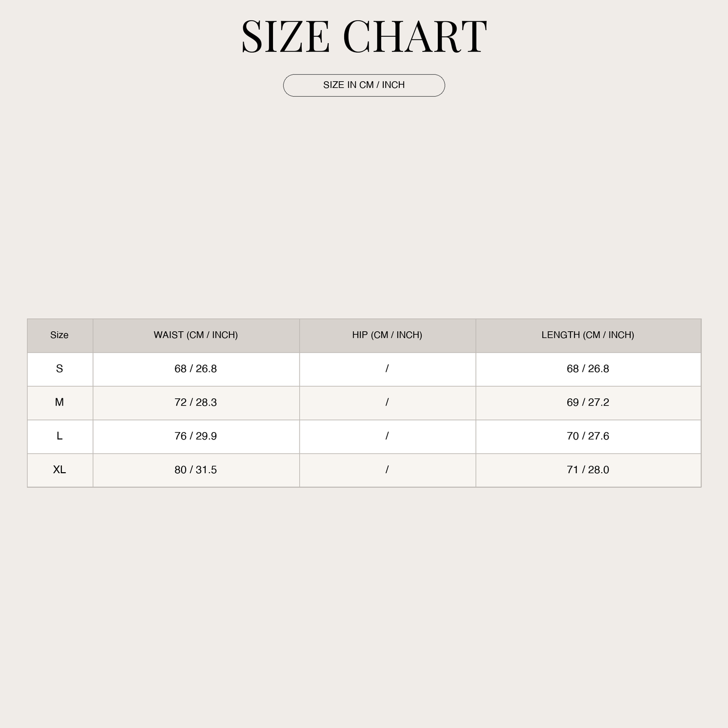
Task: Click length value 68 / 26.8 in S row
Action: 588,369
